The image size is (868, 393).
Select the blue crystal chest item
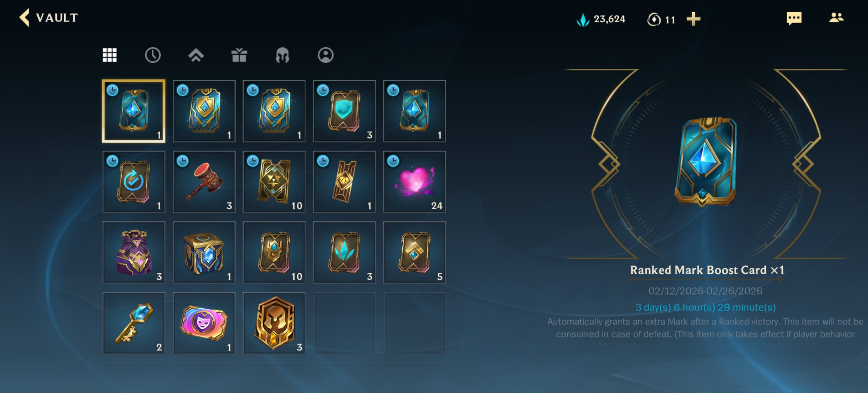[x=204, y=252]
